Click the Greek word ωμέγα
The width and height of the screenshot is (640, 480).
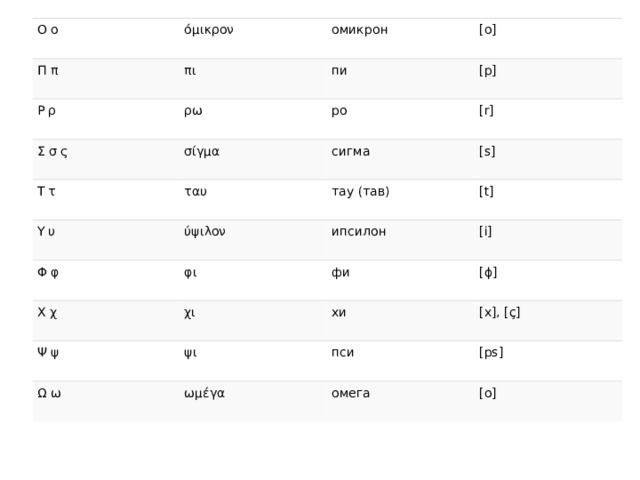[x=204, y=393]
